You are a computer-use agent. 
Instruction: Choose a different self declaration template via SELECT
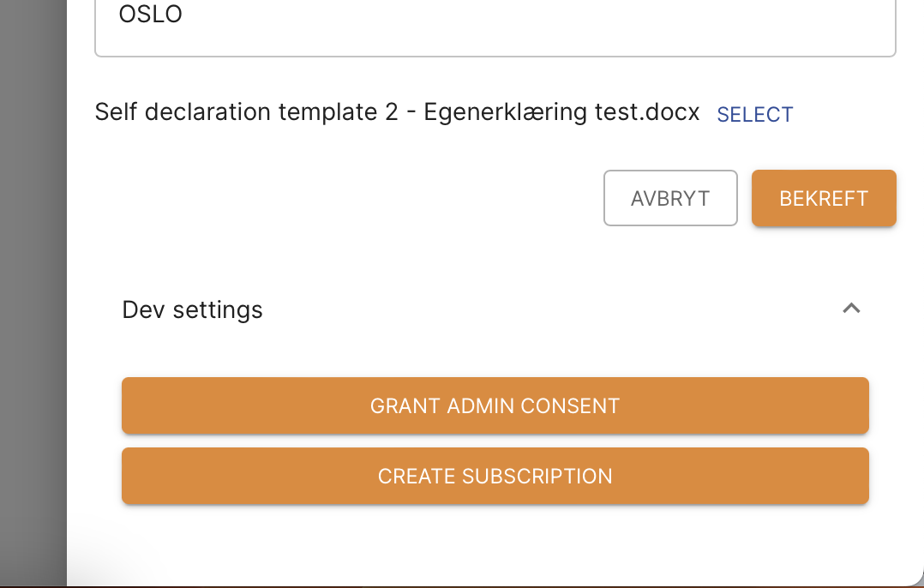755,114
